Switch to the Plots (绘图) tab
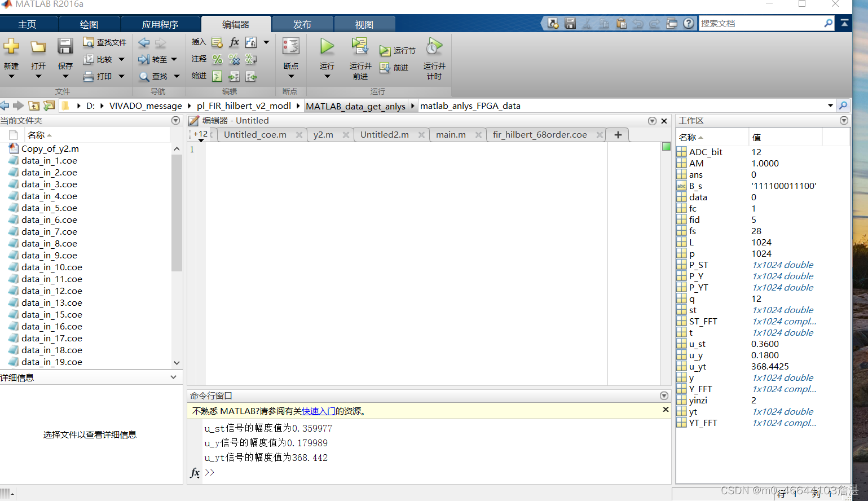Screen dimensions: 868x501 (x=89, y=24)
